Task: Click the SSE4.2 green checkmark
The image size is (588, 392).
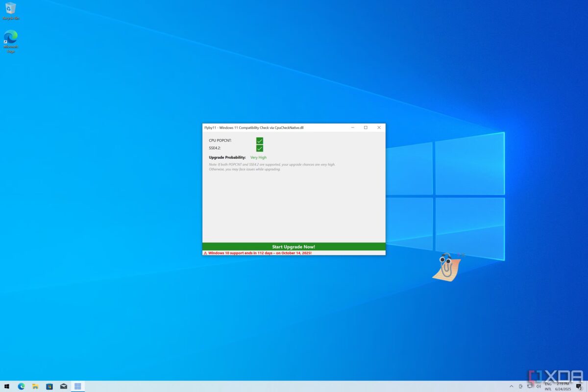Action: (260, 148)
